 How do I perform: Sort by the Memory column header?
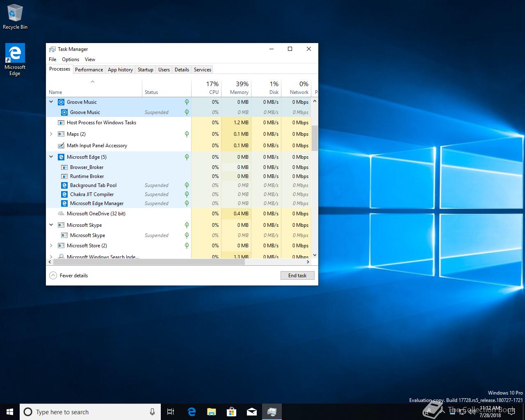tap(236, 88)
